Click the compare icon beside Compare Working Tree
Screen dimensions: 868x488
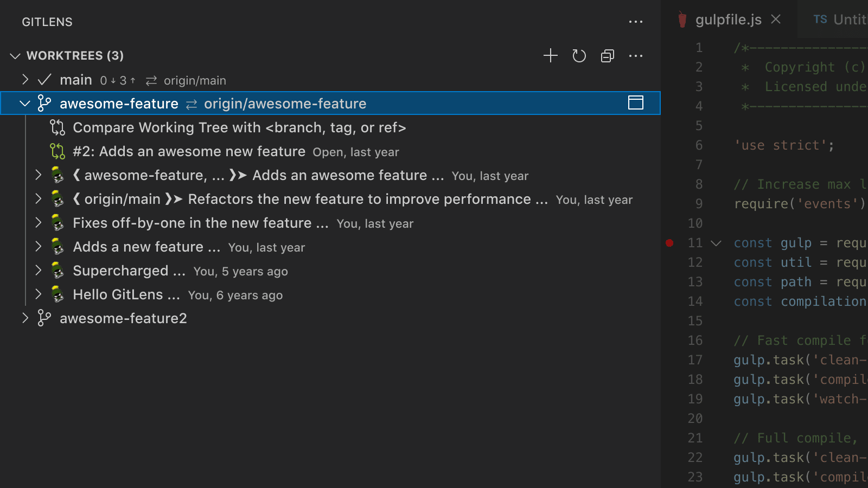[58, 127]
